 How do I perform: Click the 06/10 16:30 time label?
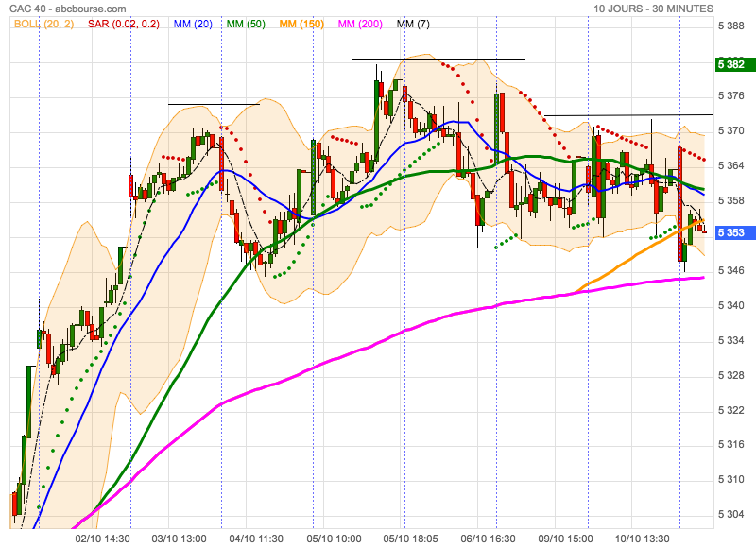coord(488,539)
